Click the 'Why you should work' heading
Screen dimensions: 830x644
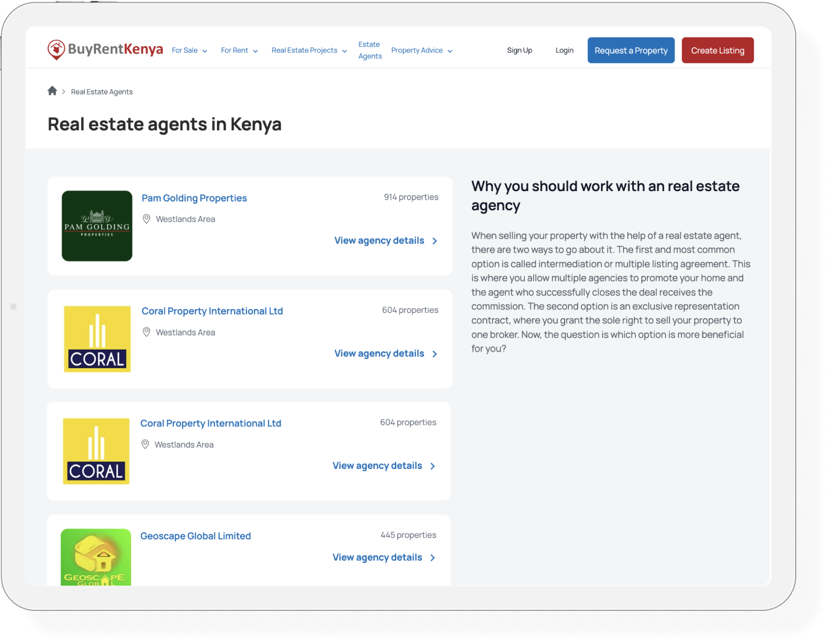tap(605, 195)
